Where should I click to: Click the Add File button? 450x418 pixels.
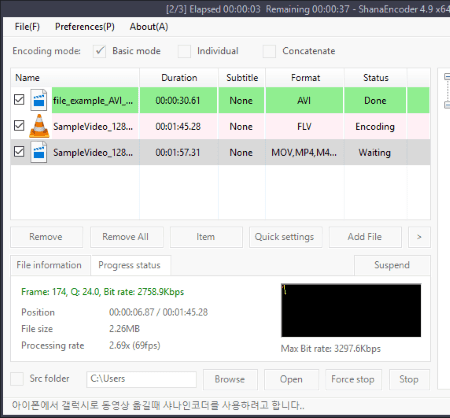point(365,237)
